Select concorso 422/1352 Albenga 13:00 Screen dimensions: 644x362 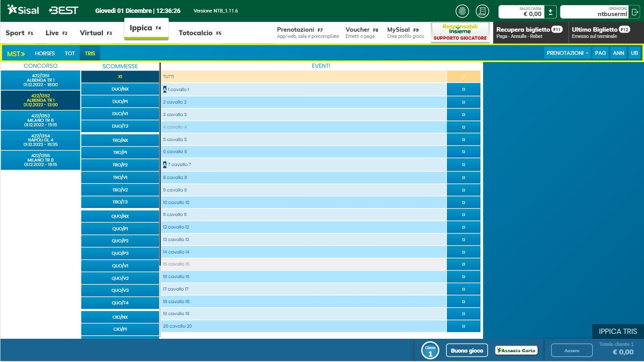pos(40,100)
